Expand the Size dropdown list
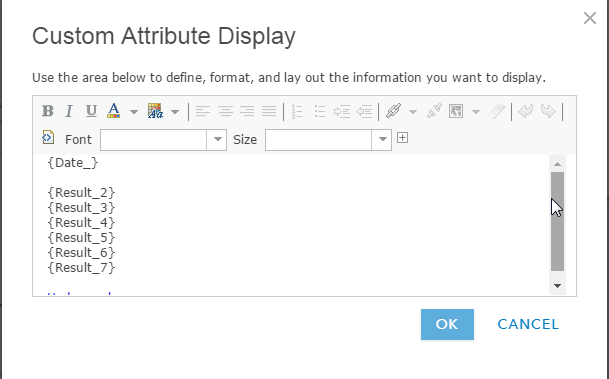Screen dimensions: 609x379 382,140
